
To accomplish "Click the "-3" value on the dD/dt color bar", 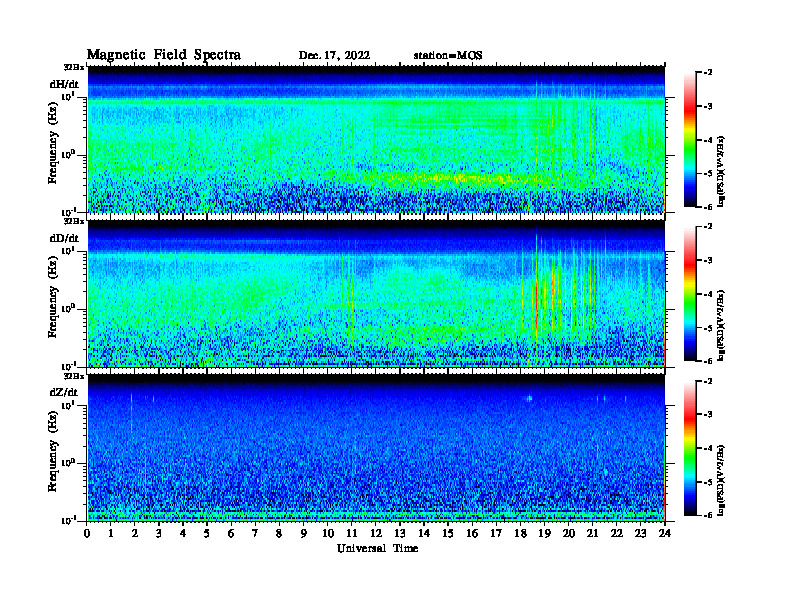I will [x=707, y=261].
